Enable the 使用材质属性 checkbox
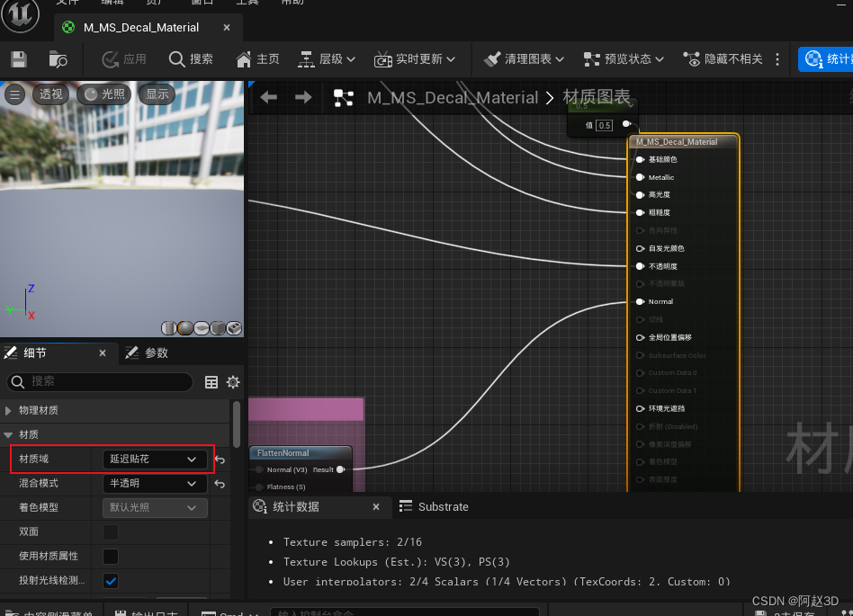Image resolution: width=853 pixels, height=616 pixels. (111, 557)
